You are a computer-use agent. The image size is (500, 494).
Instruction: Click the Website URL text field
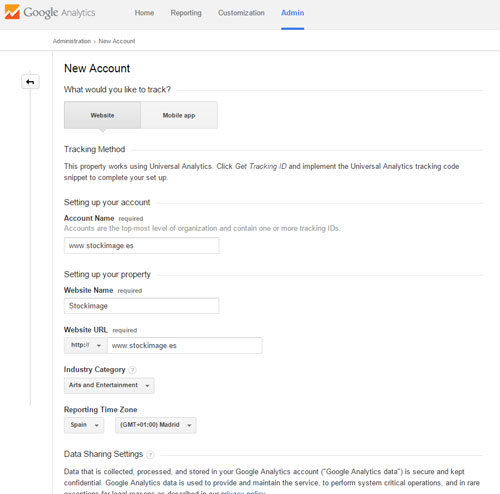(185, 345)
